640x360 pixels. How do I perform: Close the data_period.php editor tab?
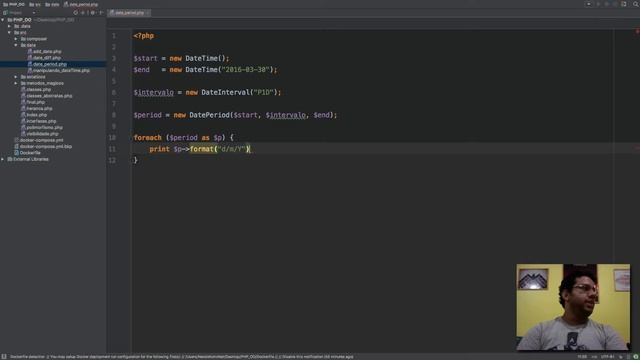tap(147, 13)
